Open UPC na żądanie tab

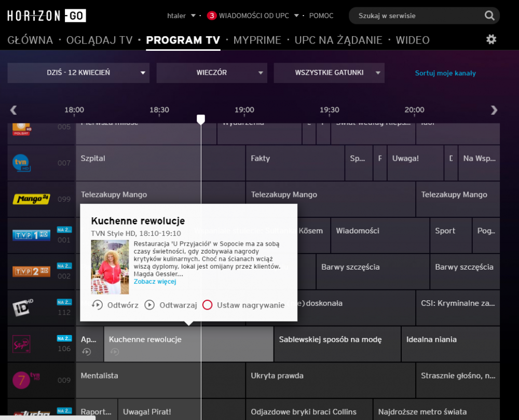pyautogui.click(x=338, y=40)
